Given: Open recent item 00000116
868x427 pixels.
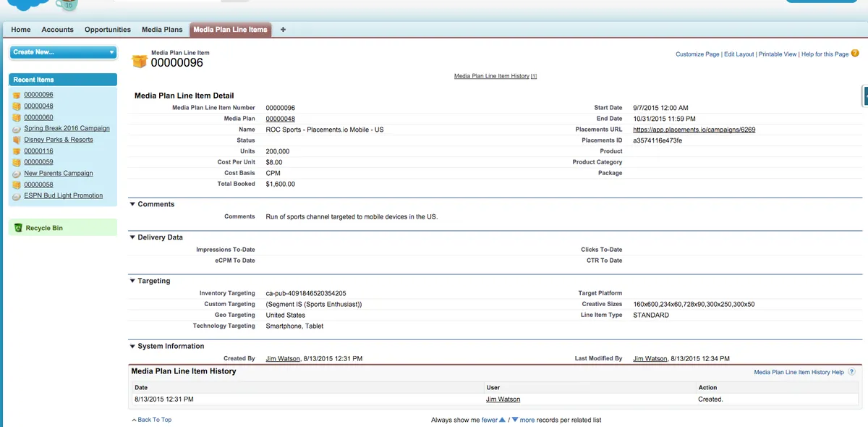Looking at the screenshot, I should pyautogui.click(x=38, y=151).
